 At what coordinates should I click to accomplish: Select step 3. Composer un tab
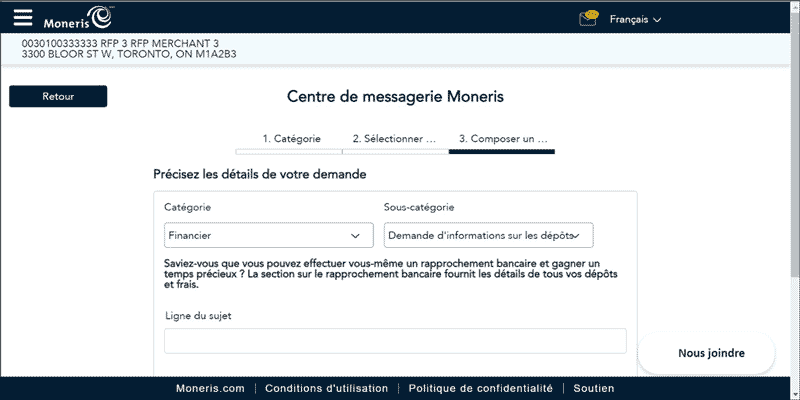(502, 142)
